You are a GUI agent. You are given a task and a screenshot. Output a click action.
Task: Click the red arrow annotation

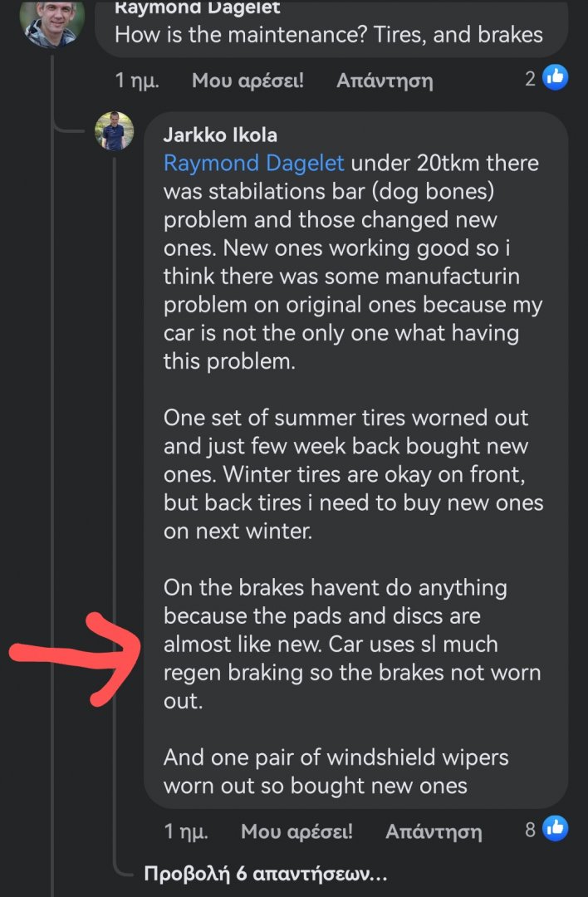(x=79, y=656)
